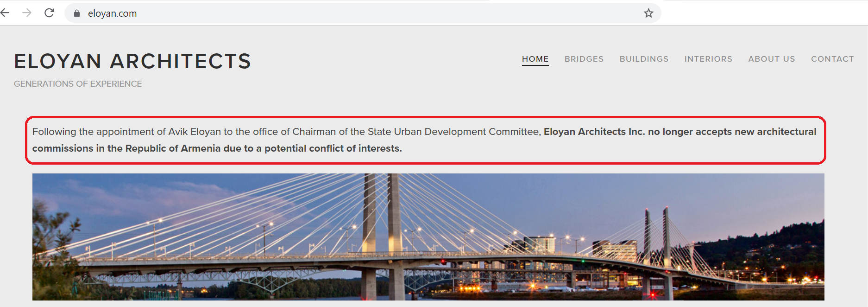Open the CONTACT page
This screenshot has width=868, height=307.
pos(832,59)
